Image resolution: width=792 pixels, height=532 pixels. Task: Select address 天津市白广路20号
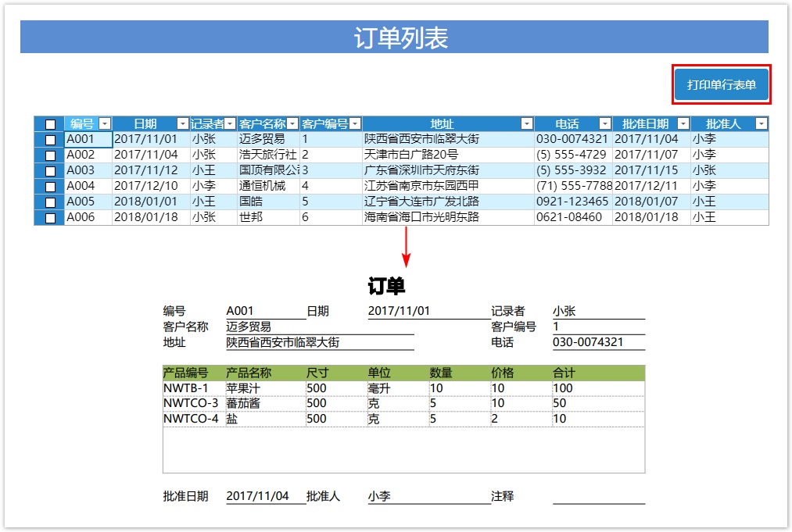pos(448,155)
